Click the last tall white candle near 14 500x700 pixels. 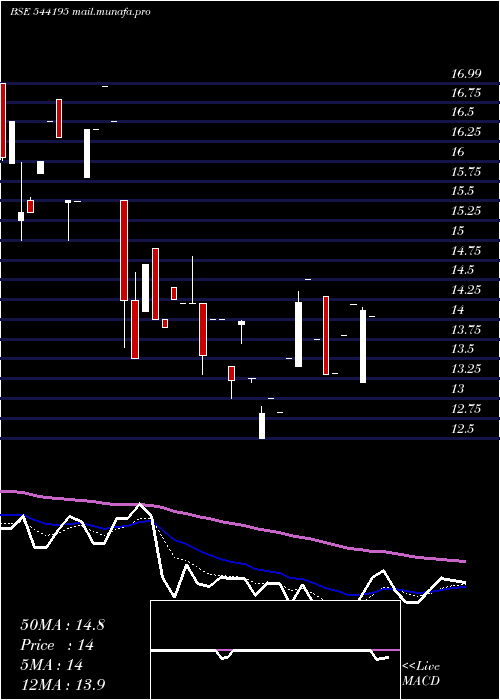(363, 346)
